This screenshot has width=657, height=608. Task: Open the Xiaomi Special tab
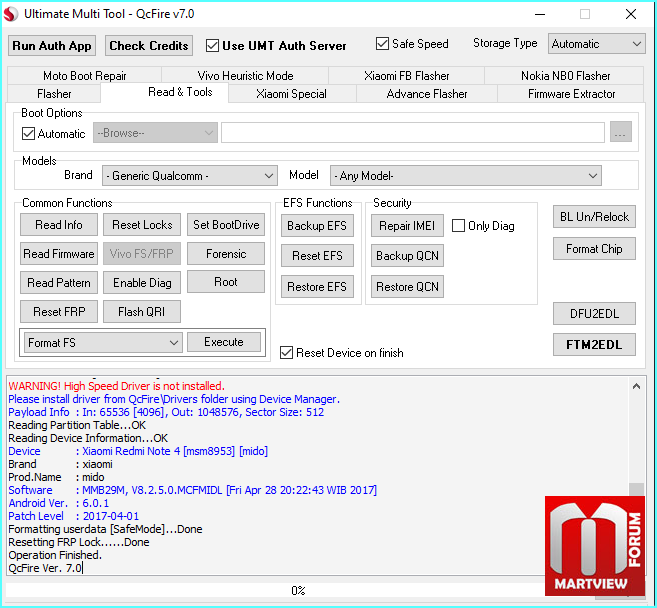[291, 93]
